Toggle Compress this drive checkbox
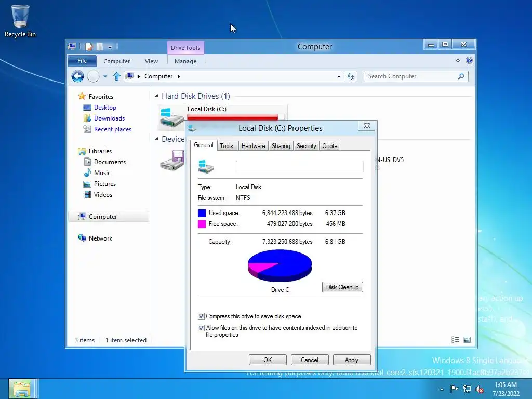Viewport: 532px width, 399px height. click(x=201, y=316)
